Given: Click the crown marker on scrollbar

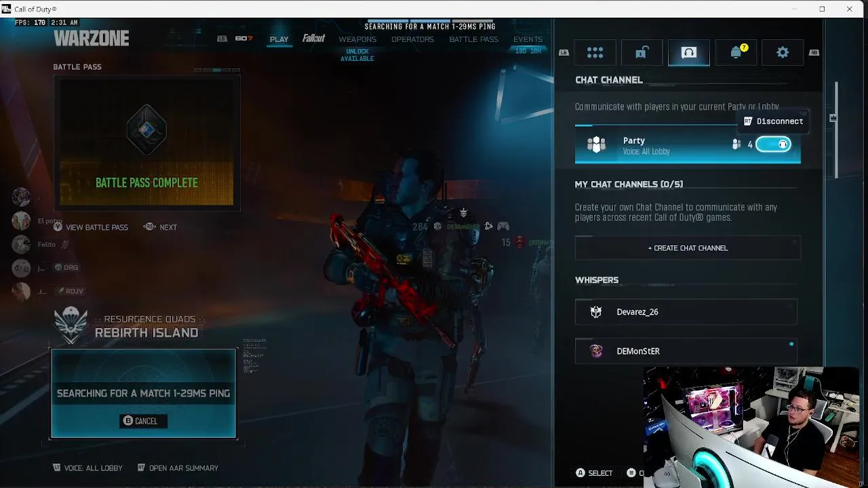Looking at the screenshot, I should (833, 118).
